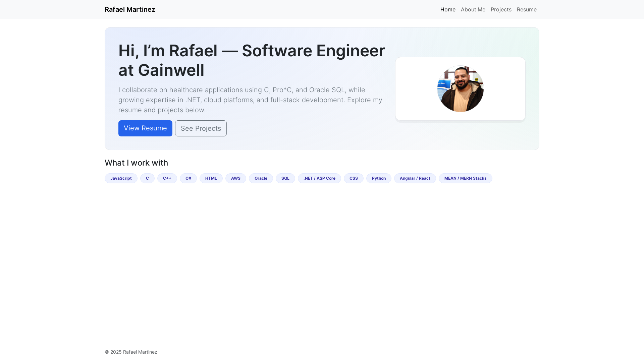Select the Python skill badge
Screen dimensions: 644x362
379,178
